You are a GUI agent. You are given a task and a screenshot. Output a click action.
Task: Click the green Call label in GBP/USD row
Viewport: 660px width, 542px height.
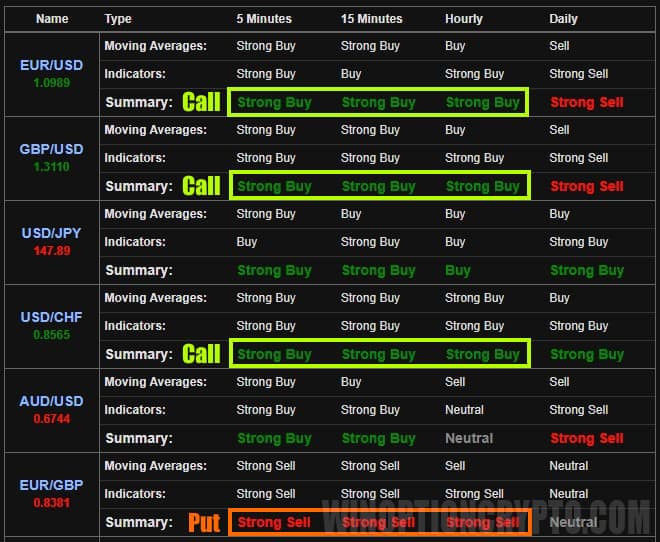[x=201, y=186]
